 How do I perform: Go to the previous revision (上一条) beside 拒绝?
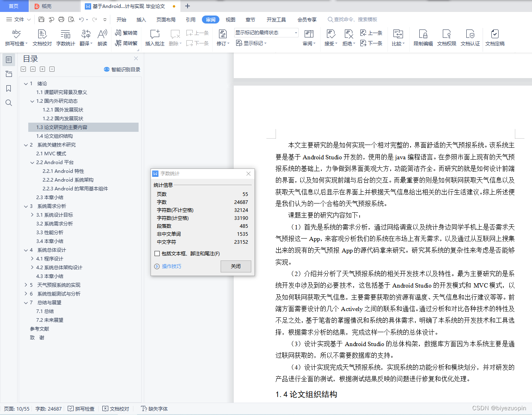372,33
